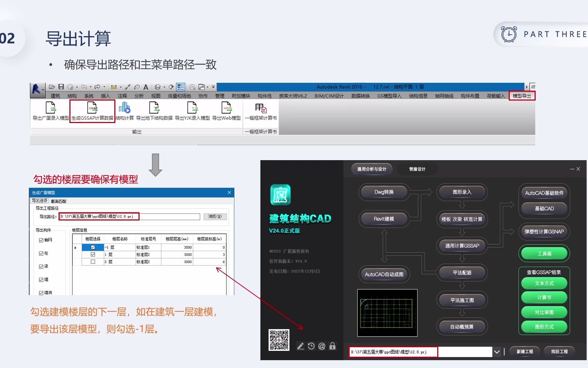Click the 平法配筋 button
The height and width of the screenshot is (368, 588).
(462, 273)
